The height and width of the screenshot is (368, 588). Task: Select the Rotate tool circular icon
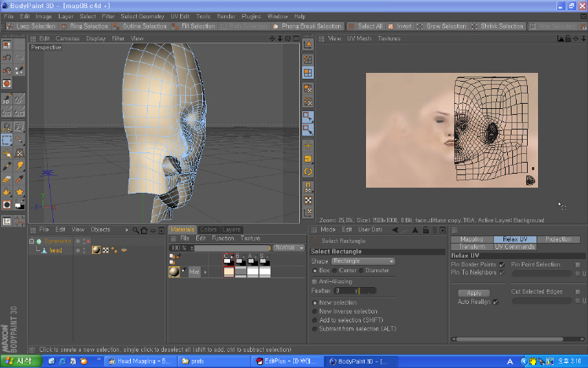point(308,171)
